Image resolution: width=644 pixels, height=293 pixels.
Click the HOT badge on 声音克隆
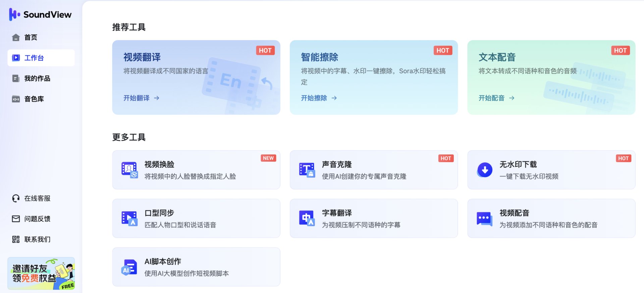click(x=446, y=158)
